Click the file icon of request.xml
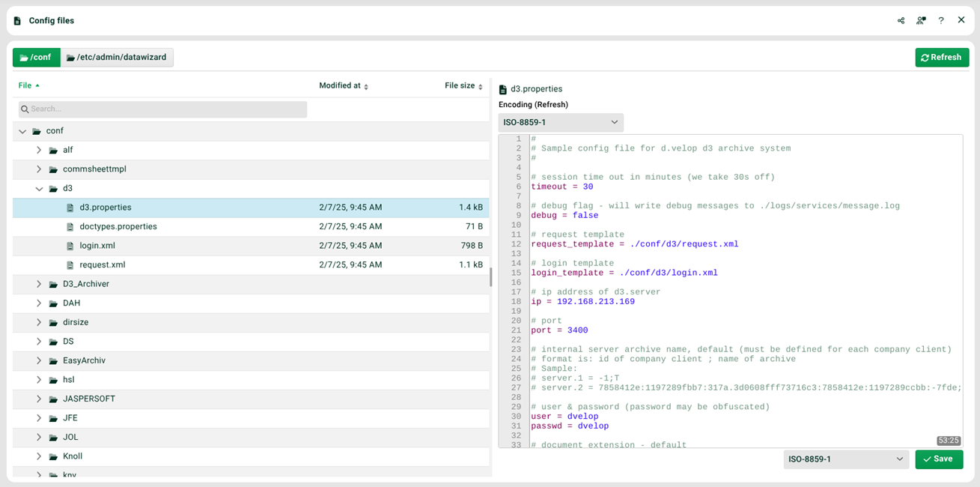The image size is (980, 487). click(x=70, y=265)
